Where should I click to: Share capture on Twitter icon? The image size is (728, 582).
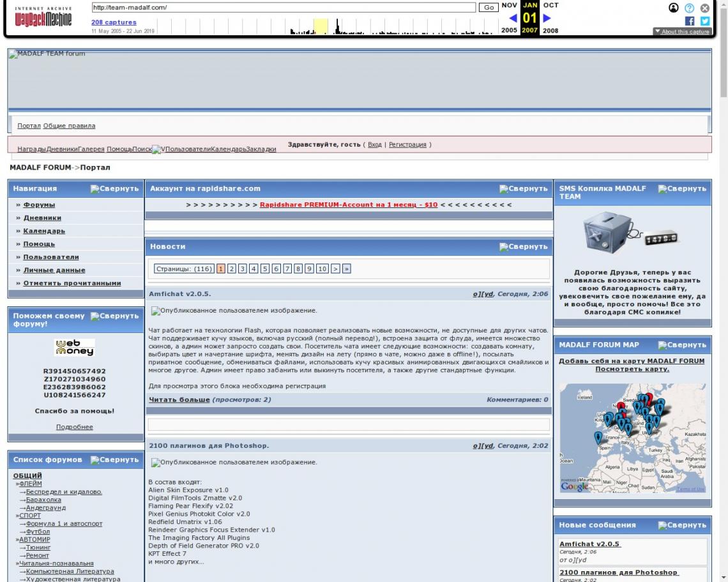point(705,21)
